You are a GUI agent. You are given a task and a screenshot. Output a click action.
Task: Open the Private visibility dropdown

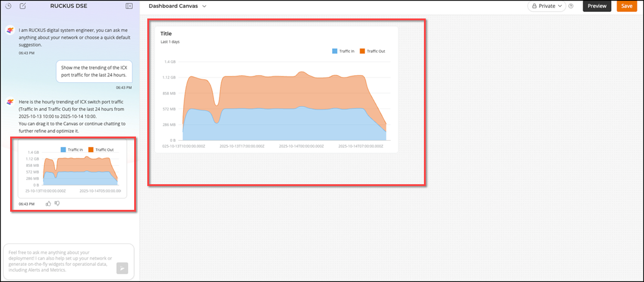click(x=546, y=6)
